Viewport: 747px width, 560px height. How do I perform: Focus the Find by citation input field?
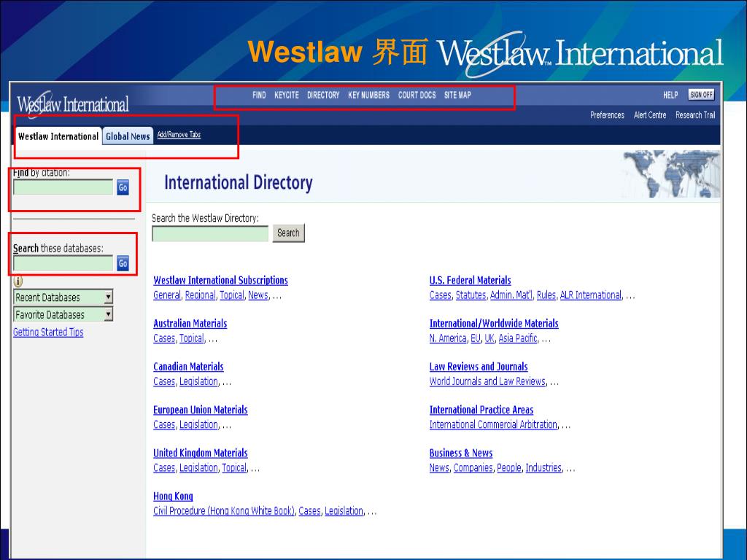pyautogui.click(x=63, y=187)
